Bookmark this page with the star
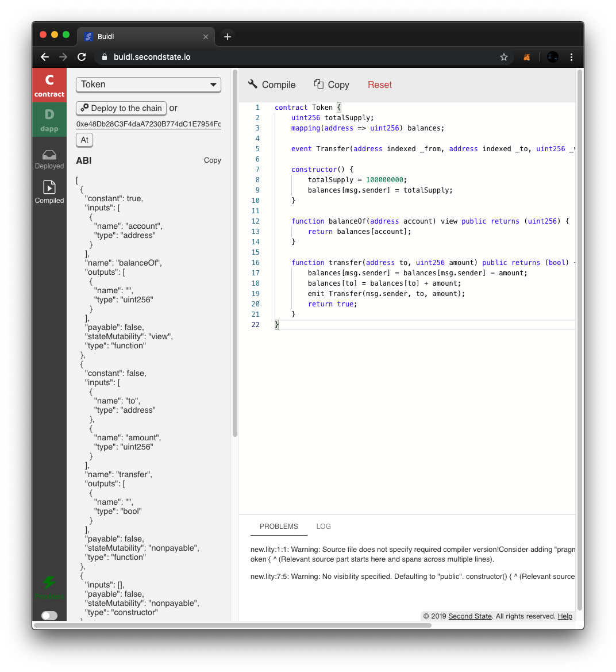The width and height of the screenshot is (616, 672). click(504, 57)
